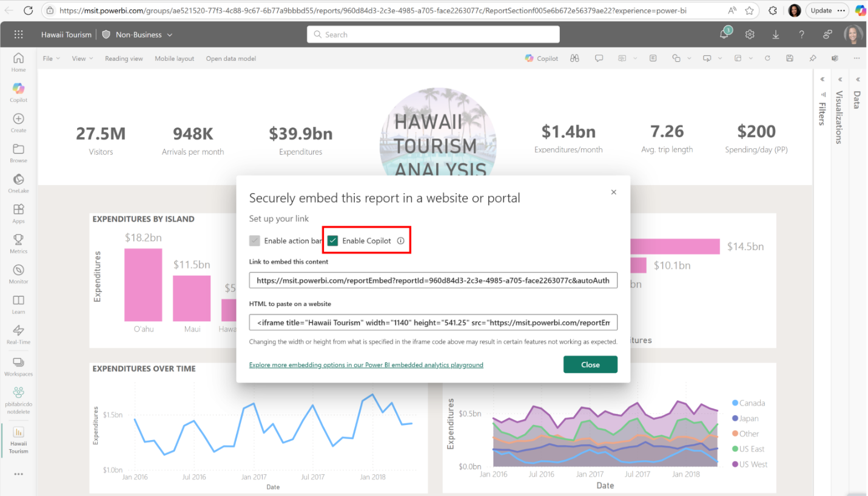Expand the Filters pane chevron
This screenshot has width=868, height=496.
tap(823, 80)
